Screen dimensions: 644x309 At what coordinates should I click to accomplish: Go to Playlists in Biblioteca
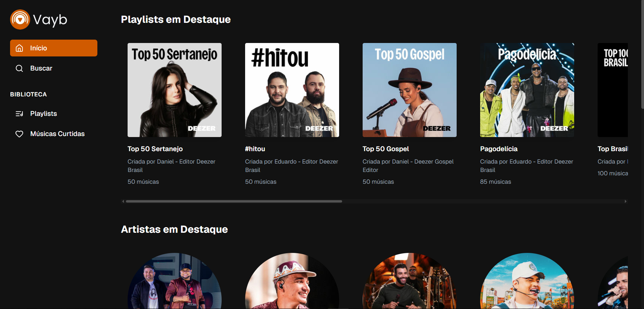54,114
